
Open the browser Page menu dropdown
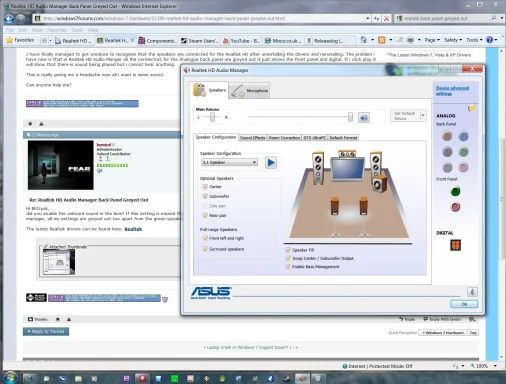[432, 40]
